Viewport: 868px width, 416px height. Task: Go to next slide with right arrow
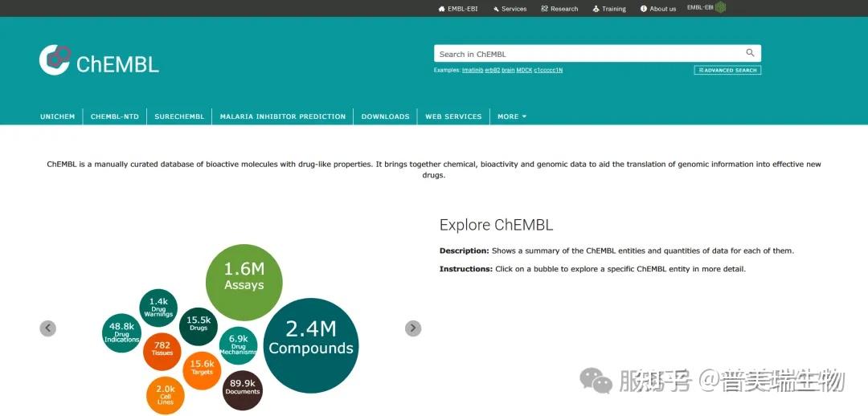click(413, 328)
